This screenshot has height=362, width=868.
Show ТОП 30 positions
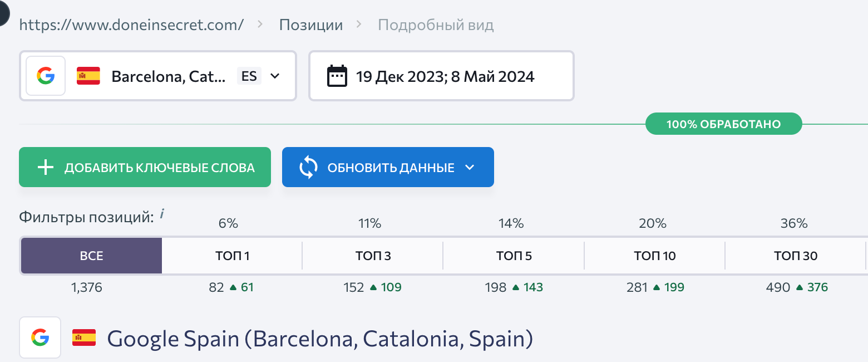tap(796, 256)
